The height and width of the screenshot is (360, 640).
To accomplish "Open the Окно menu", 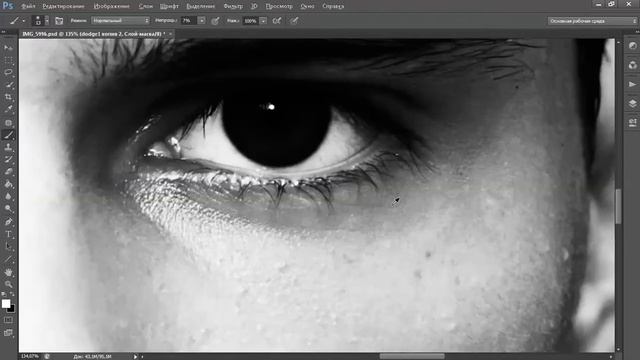I will [307, 6].
